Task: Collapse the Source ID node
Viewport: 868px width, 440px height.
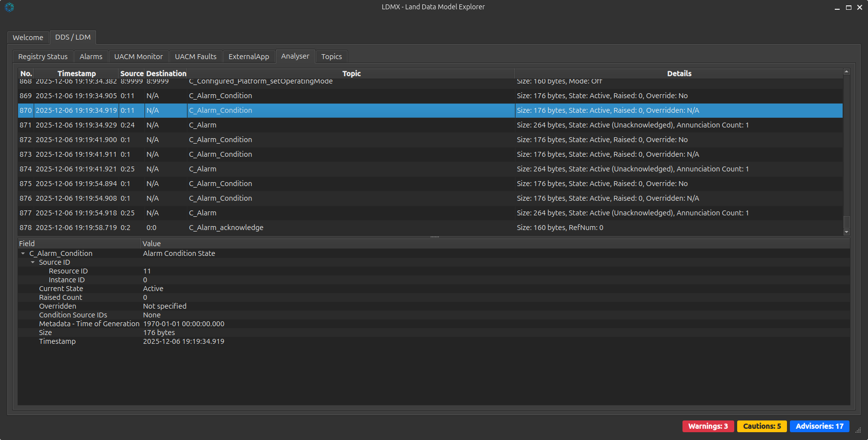Action: point(33,262)
